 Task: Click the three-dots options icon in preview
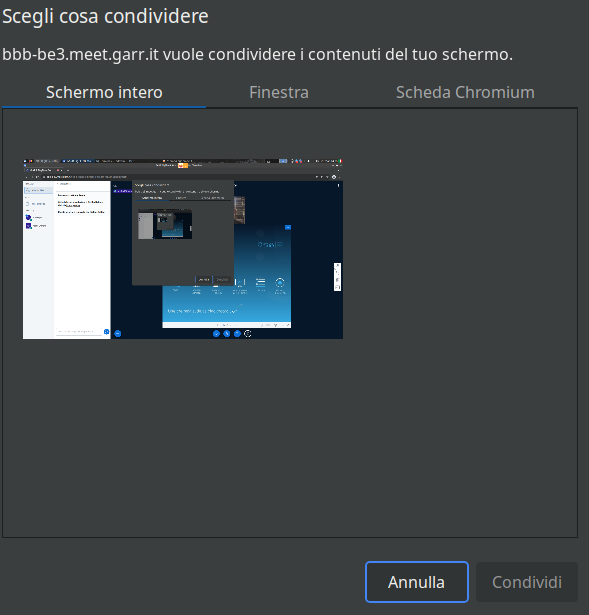[338, 186]
